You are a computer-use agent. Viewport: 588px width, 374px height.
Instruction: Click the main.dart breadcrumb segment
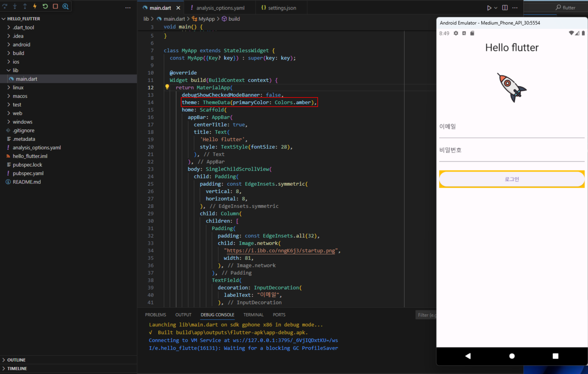pyautogui.click(x=174, y=19)
